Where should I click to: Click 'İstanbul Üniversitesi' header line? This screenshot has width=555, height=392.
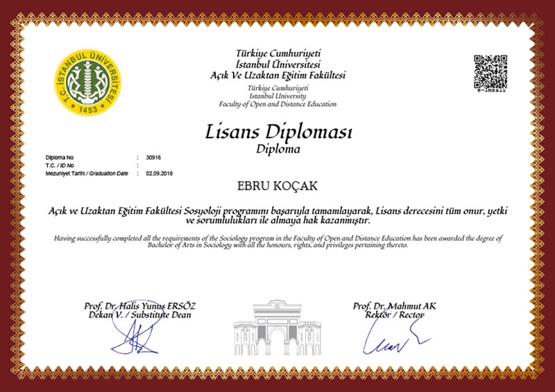(x=278, y=65)
